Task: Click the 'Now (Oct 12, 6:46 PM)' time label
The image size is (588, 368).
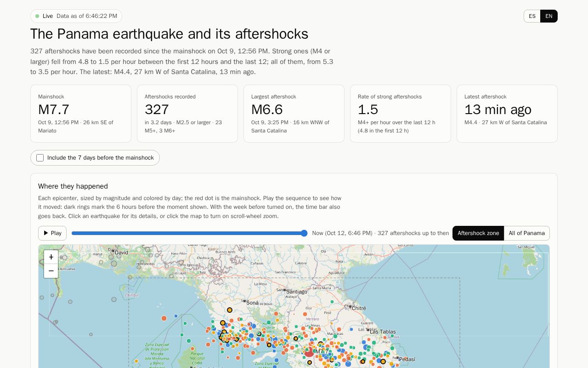Action: pyautogui.click(x=342, y=233)
